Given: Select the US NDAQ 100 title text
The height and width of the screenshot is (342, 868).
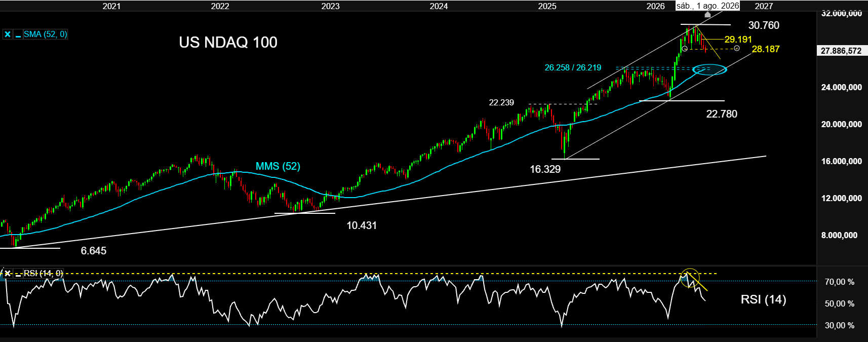Looking at the screenshot, I should [x=228, y=42].
